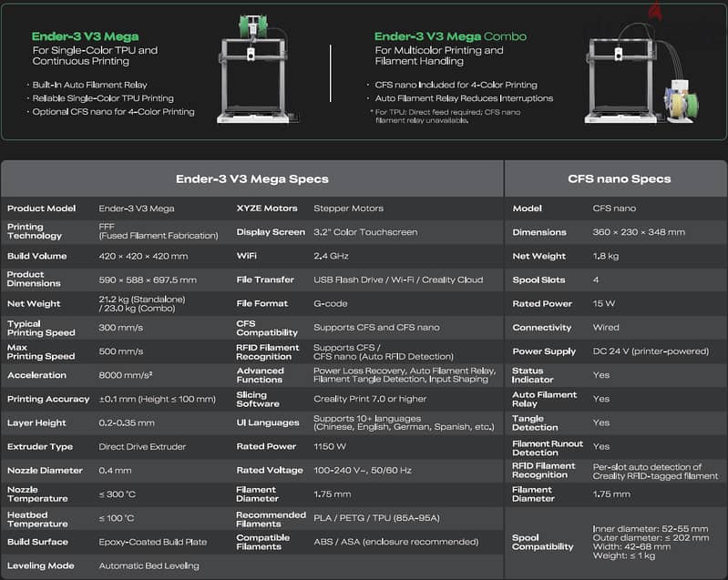Image resolution: width=728 pixels, height=580 pixels.
Task: Click the Filament Runout Detection 'Yes' value
Action: coord(601,446)
